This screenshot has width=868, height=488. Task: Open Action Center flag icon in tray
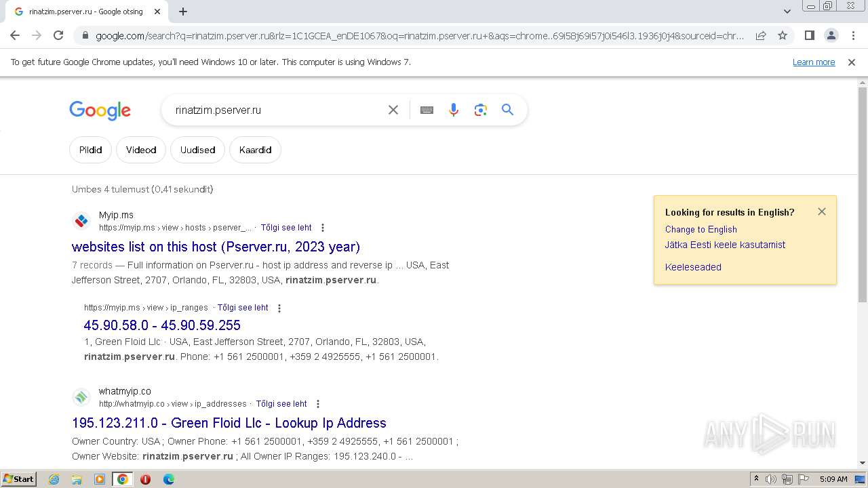point(804,479)
